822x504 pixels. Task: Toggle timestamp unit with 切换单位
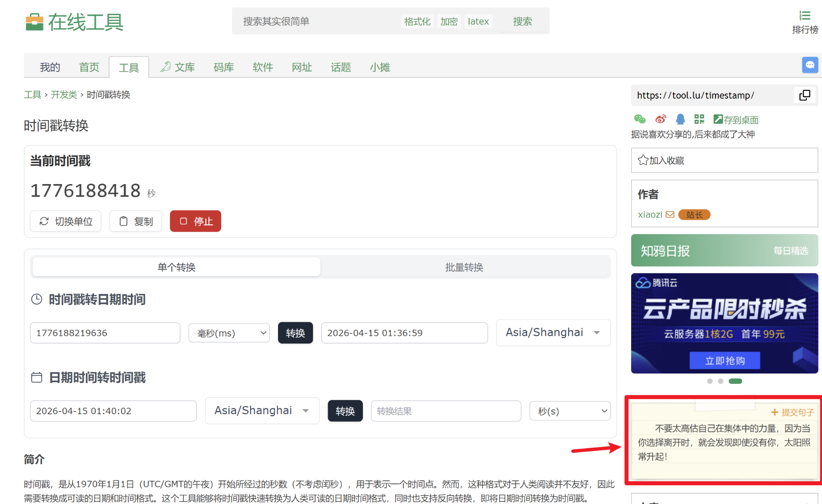66,221
